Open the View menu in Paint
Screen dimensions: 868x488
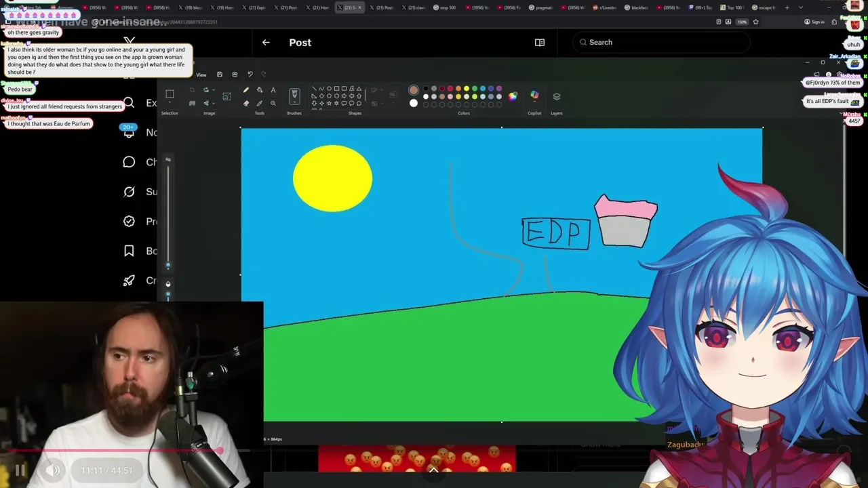pos(201,75)
